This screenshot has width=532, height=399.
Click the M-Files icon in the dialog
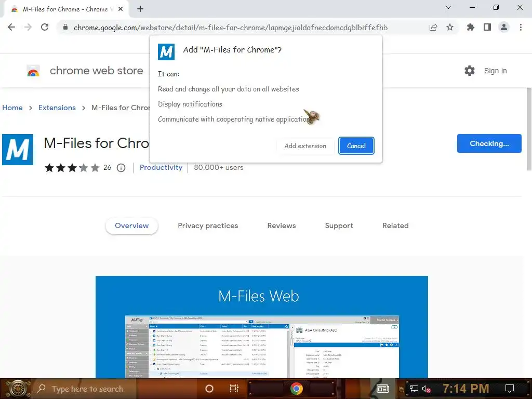click(x=166, y=52)
